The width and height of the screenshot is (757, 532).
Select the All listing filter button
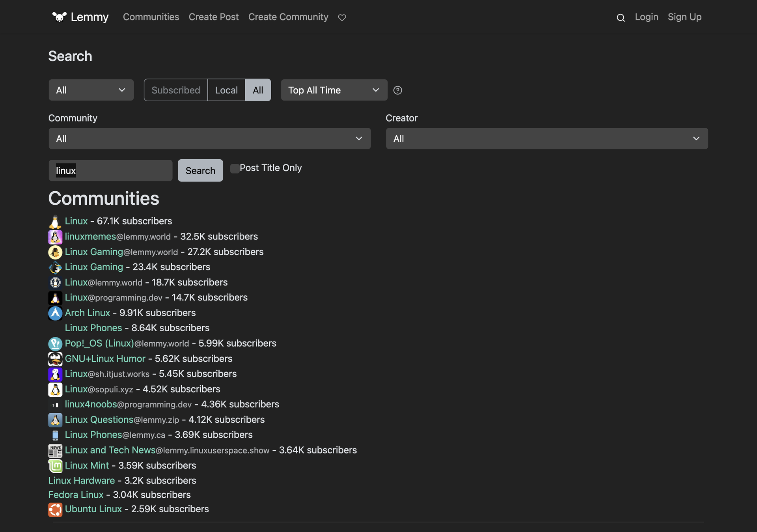258,90
